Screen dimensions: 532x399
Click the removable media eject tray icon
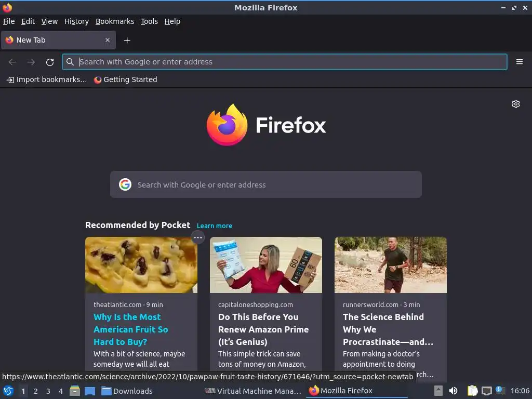438,391
